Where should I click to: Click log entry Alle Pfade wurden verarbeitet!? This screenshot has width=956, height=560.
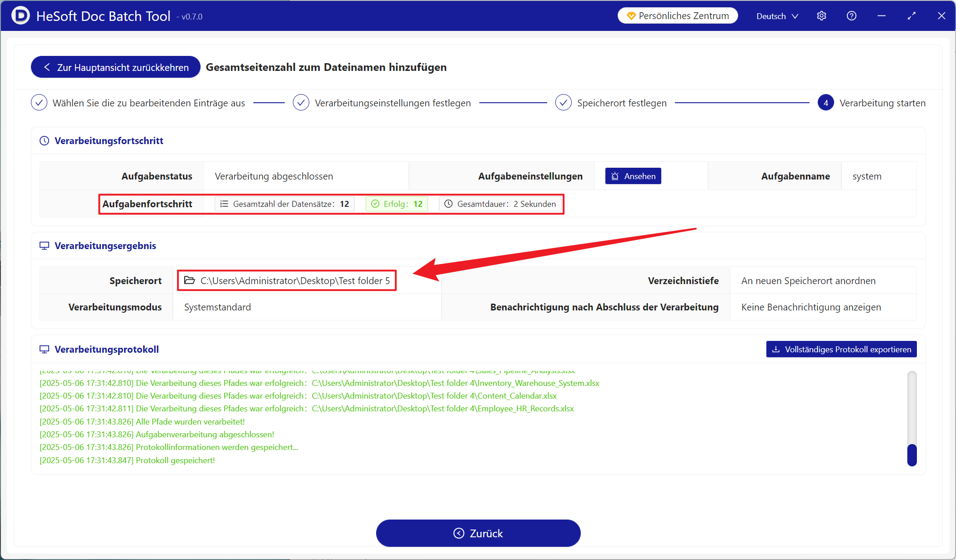142,422
